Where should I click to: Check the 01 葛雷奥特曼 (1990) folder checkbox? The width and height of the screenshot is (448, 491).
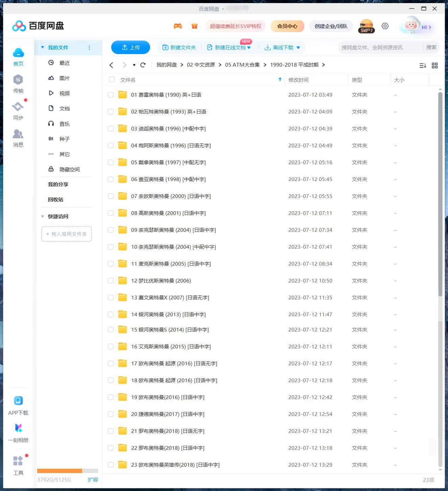111,95
